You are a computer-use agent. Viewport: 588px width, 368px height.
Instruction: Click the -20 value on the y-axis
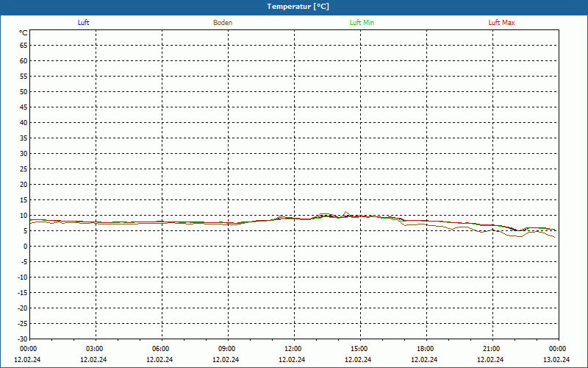click(23, 308)
